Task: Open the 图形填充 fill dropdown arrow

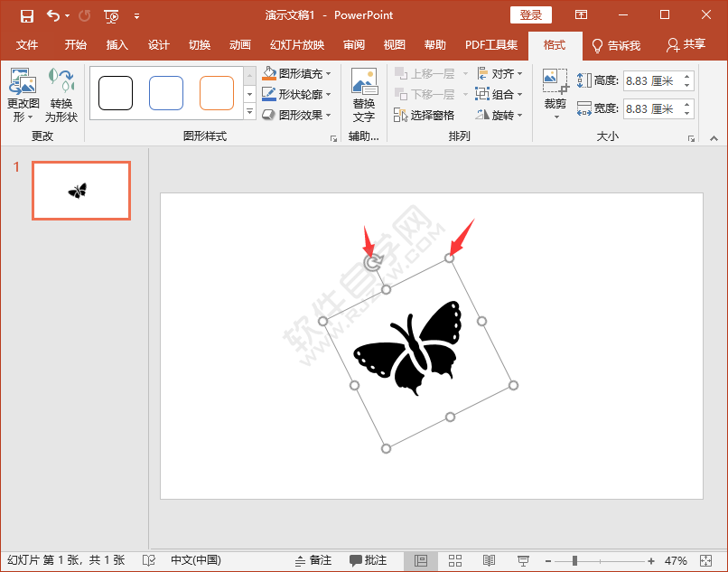Action: pyautogui.click(x=326, y=73)
